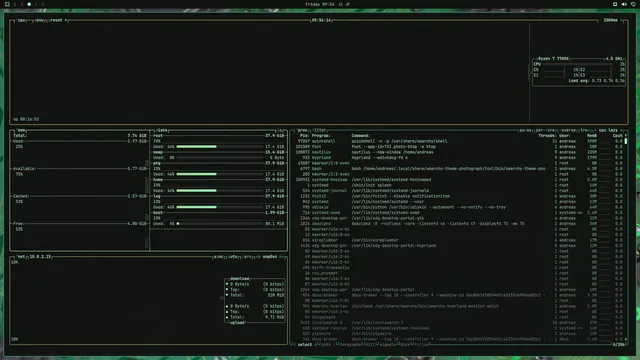Switch to next interface with n> arrow

(x=282, y=257)
